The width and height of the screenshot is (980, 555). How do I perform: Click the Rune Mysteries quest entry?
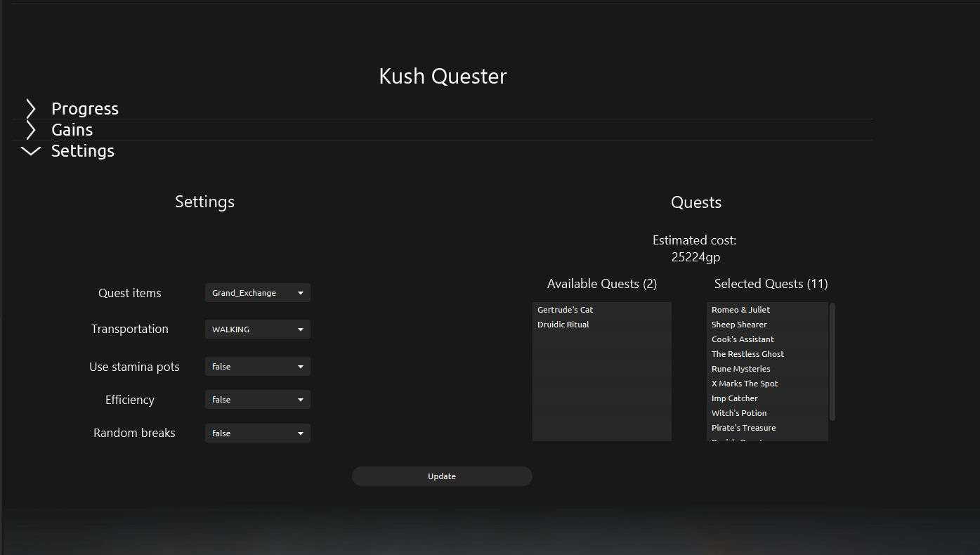pos(740,369)
